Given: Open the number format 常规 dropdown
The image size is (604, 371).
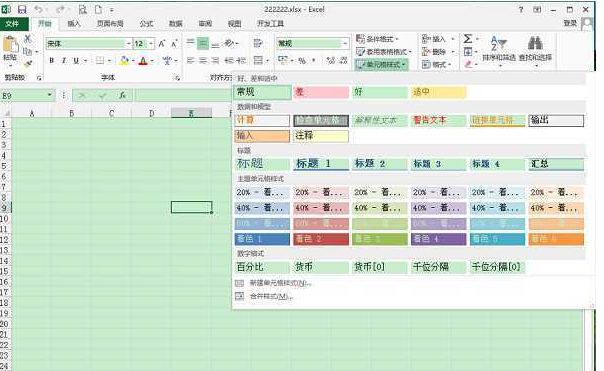Looking at the screenshot, I should (x=345, y=44).
